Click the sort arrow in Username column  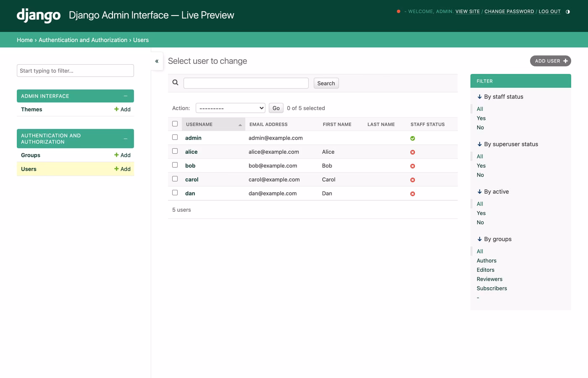tap(240, 125)
